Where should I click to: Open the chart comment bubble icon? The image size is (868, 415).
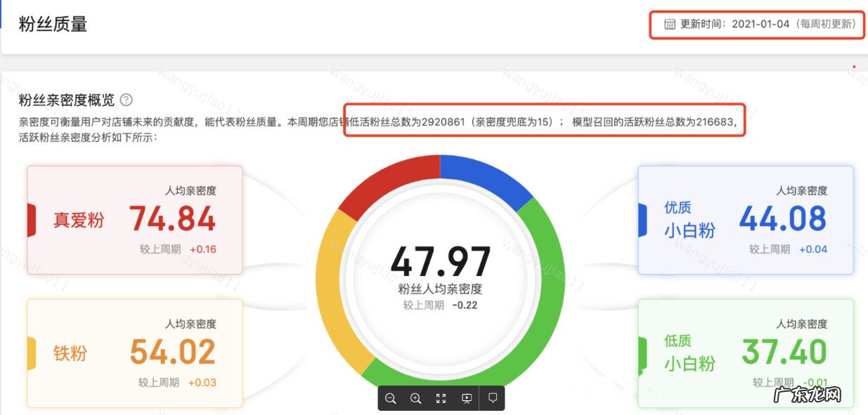(x=493, y=398)
